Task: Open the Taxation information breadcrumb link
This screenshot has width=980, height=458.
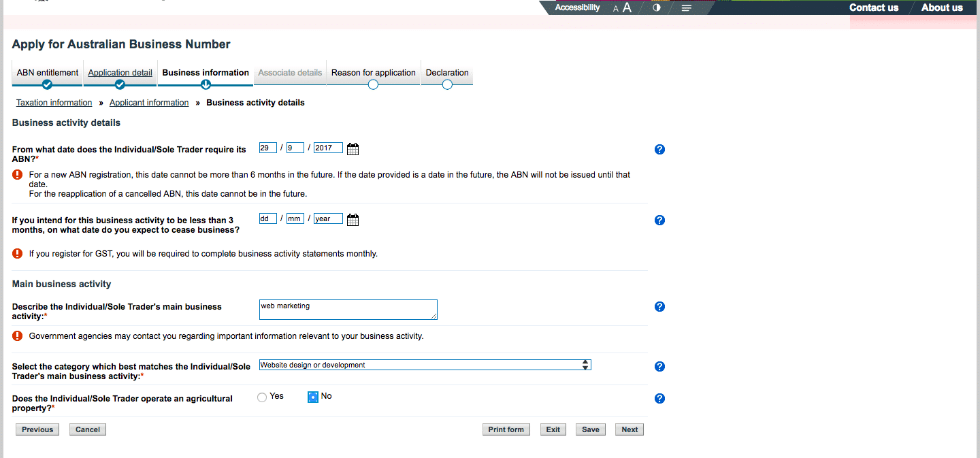Action: coord(54,103)
